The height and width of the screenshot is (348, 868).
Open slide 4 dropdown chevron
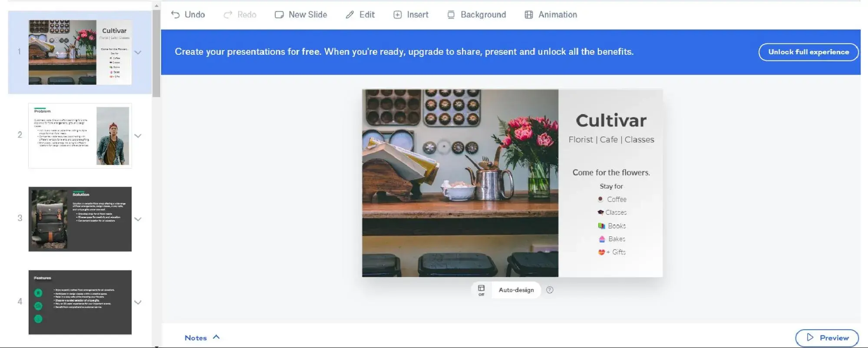tap(138, 302)
